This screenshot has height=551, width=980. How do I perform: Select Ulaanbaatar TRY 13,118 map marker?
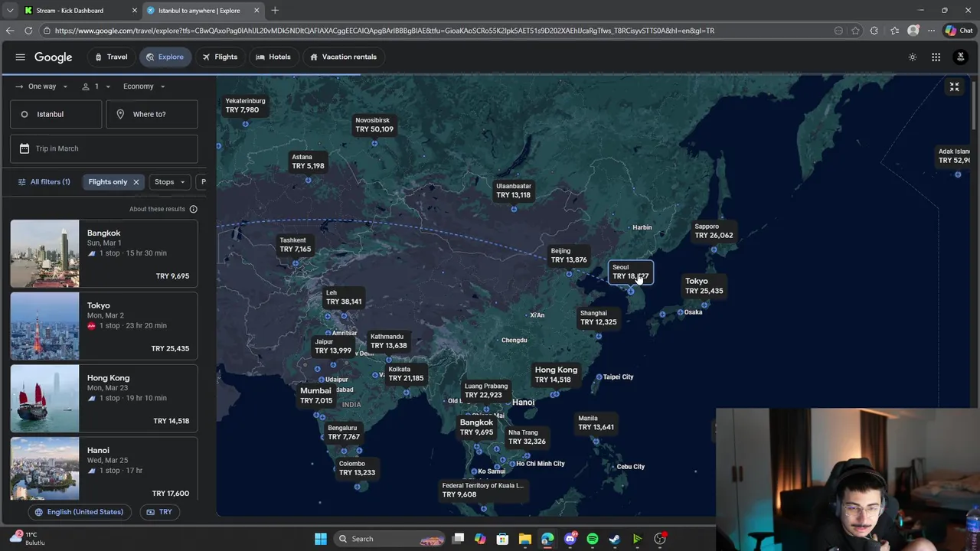pos(514,191)
